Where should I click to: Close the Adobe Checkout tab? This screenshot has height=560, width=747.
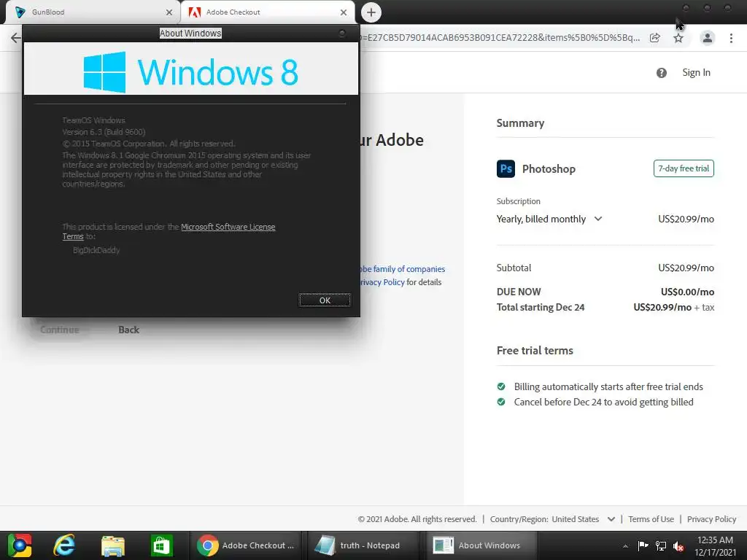pyautogui.click(x=344, y=12)
